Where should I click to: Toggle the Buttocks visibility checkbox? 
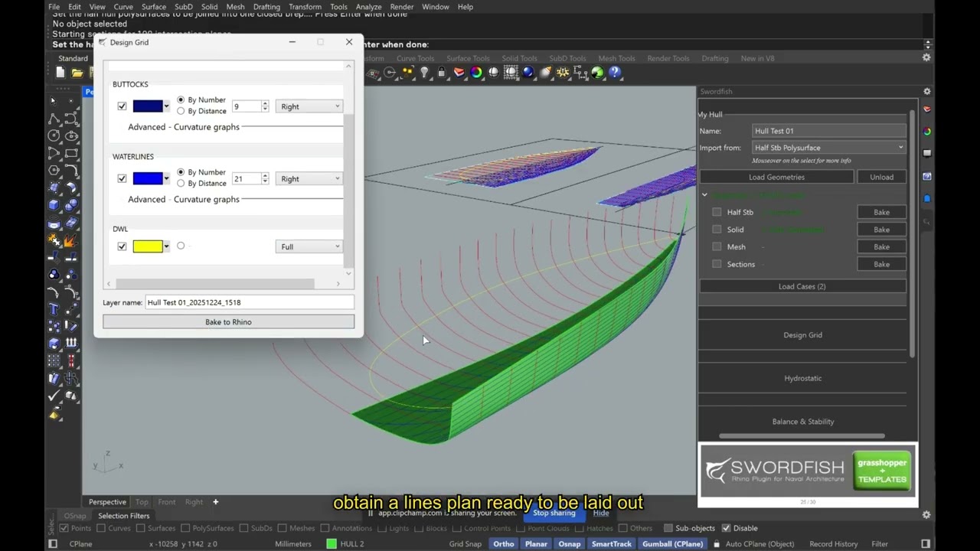click(122, 106)
